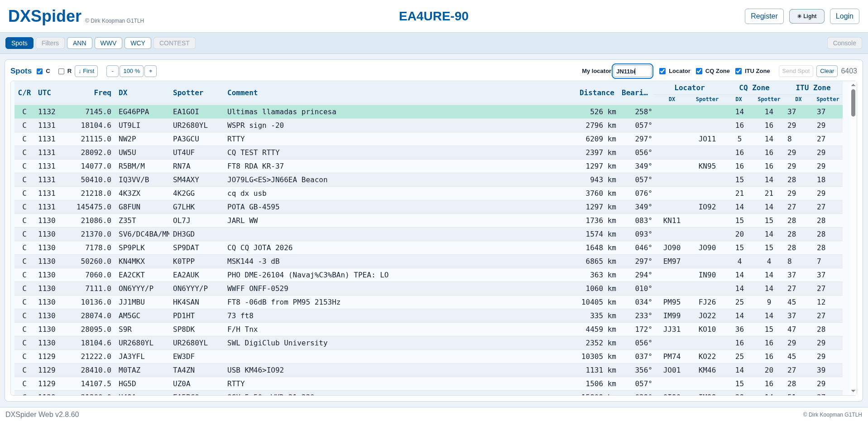The image size is (868, 422).
Task: Click DX callsign UT9LI
Action: click(x=129, y=126)
